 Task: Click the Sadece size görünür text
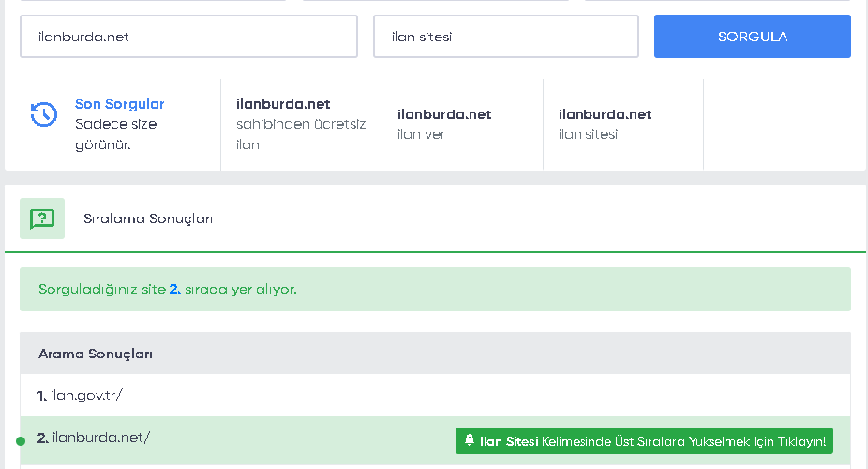click(115, 134)
